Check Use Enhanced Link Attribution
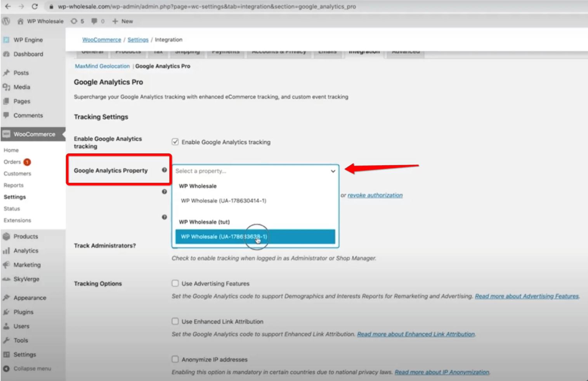588x381 pixels. (x=175, y=321)
